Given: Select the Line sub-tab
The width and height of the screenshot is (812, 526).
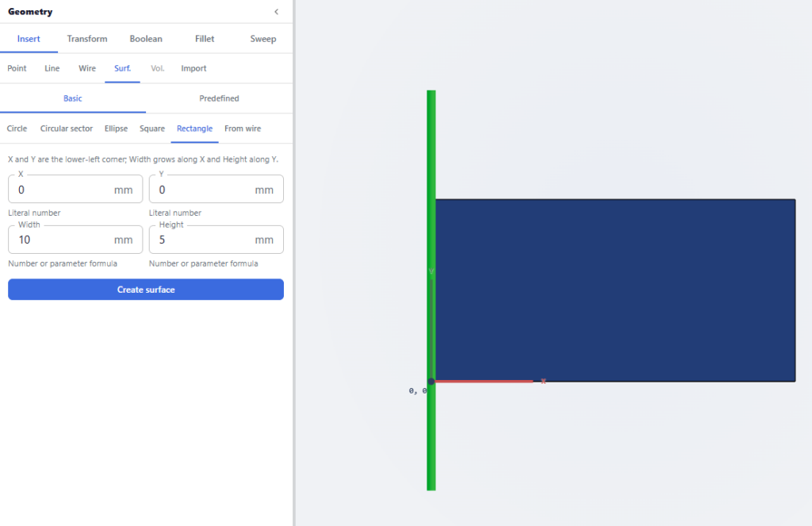Looking at the screenshot, I should click(52, 68).
